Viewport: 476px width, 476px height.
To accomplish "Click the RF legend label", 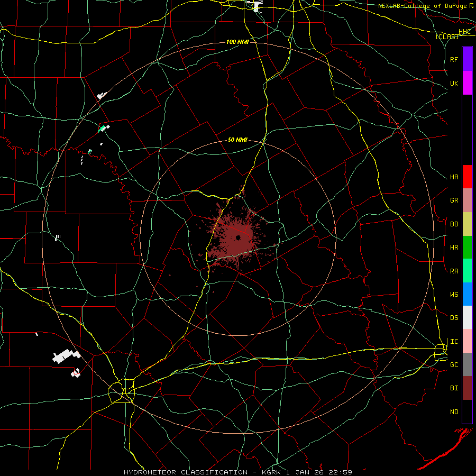I will (x=454, y=59).
